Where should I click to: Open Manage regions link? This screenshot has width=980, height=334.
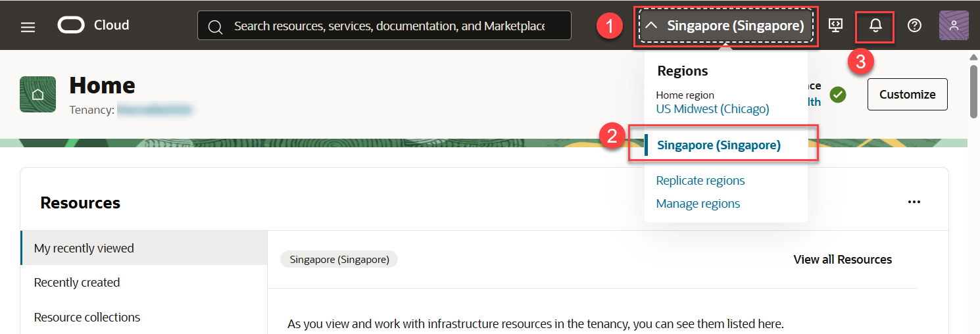tap(698, 204)
